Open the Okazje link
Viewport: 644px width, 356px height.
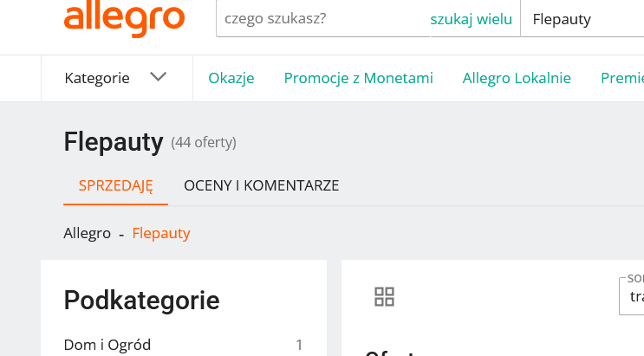pyautogui.click(x=231, y=78)
